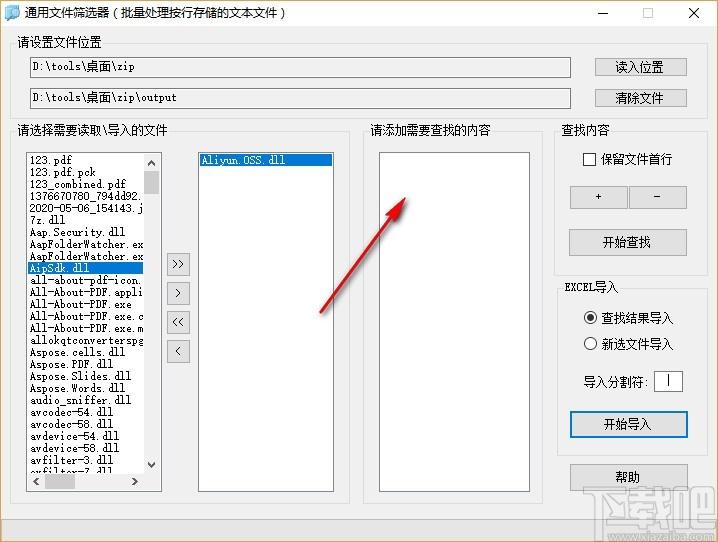Image resolution: width=718 pixels, height=542 pixels.
Task: Close the 通用文件筛选器 window
Action: click(x=694, y=13)
